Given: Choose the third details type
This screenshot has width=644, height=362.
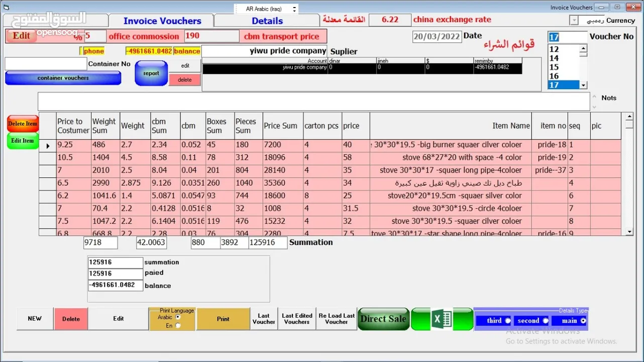Looking at the screenshot, I should [507, 321].
